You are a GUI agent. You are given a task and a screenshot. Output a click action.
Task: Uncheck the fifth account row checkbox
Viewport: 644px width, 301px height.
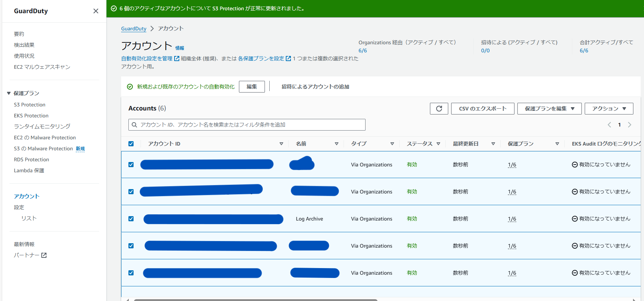(x=131, y=273)
